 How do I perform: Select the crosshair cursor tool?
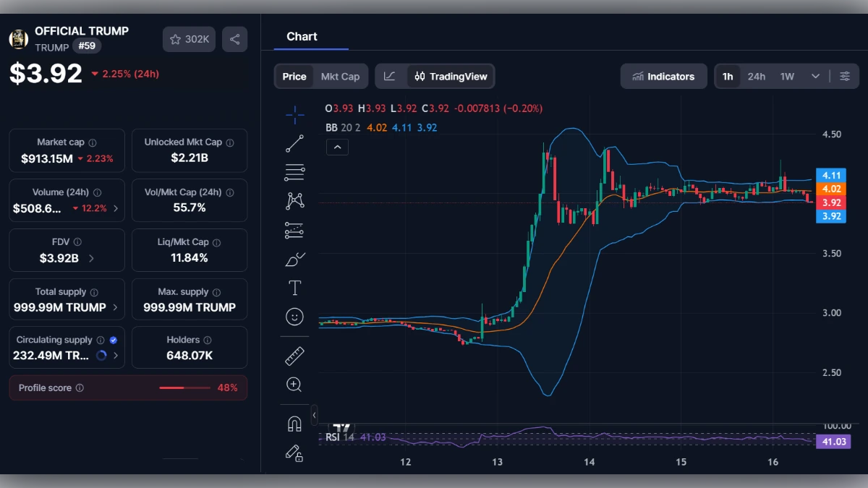[x=294, y=114]
